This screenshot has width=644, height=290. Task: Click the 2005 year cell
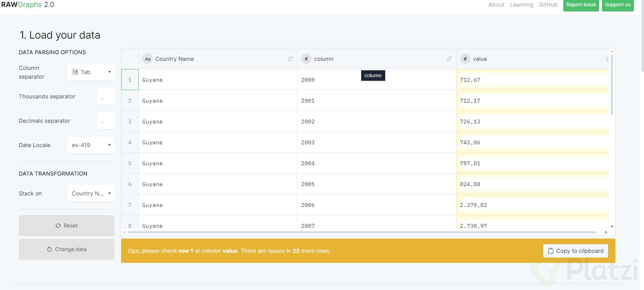[x=377, y=184]
